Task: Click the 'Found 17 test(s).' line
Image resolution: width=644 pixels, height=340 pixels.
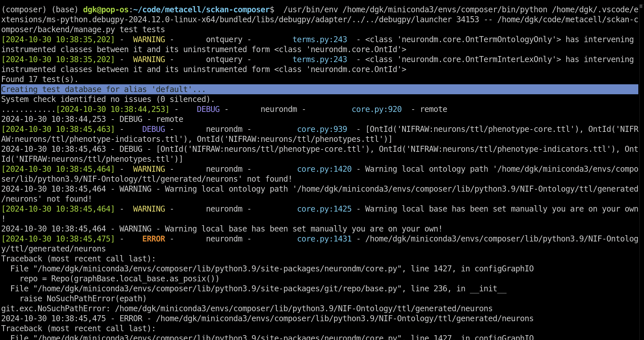Action: coord(40,79)
